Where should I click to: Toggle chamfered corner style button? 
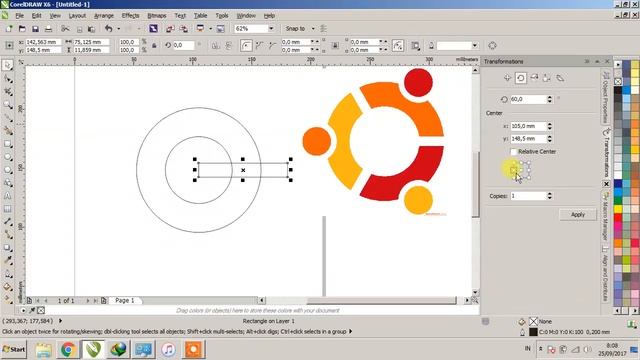272,46
